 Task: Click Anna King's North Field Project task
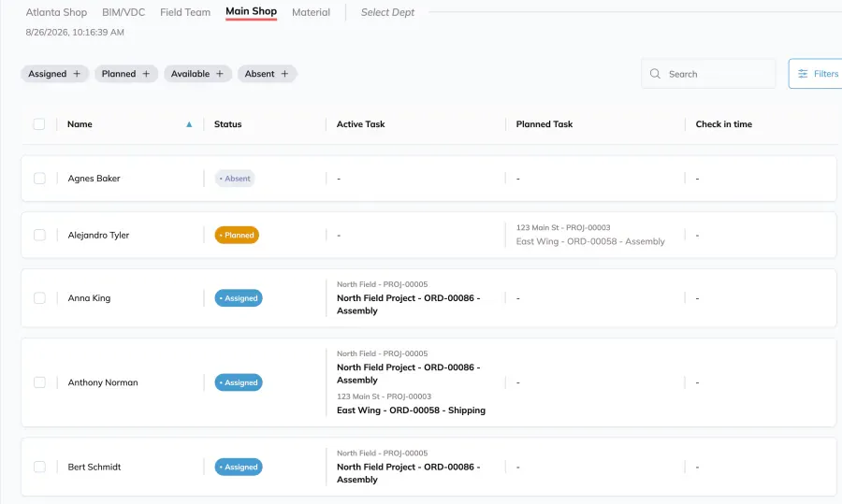tap(409, 304)
